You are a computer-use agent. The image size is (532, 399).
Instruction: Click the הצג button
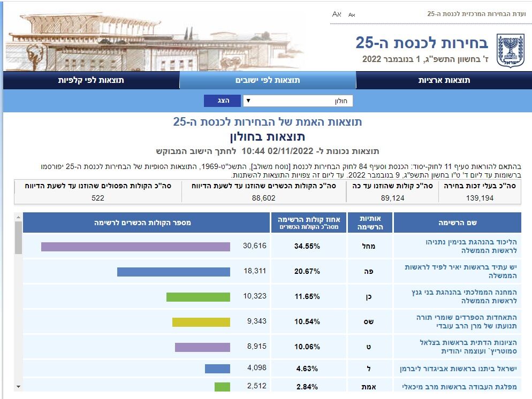click(222, 101)
